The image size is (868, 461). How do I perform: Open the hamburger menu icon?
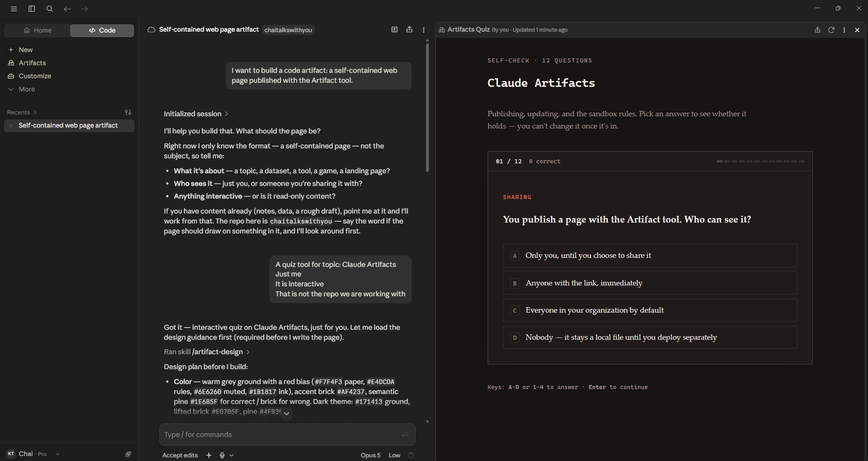[x=14, y=9]
